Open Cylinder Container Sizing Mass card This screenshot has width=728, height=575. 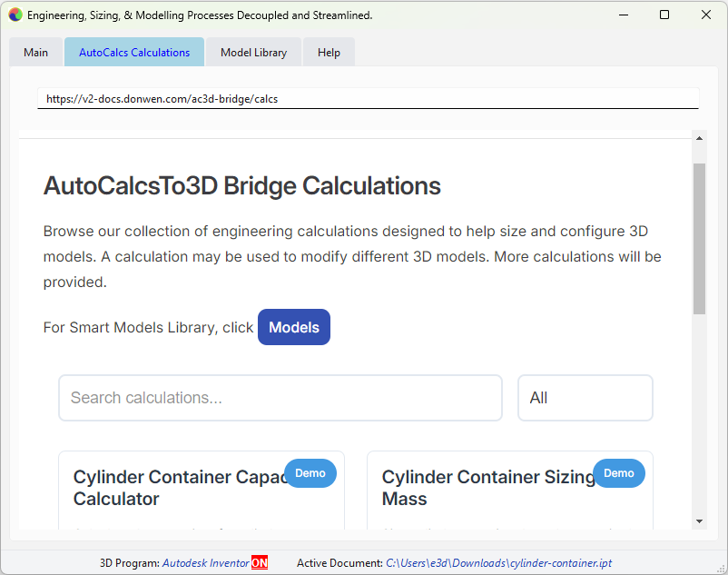pos(487,488)
